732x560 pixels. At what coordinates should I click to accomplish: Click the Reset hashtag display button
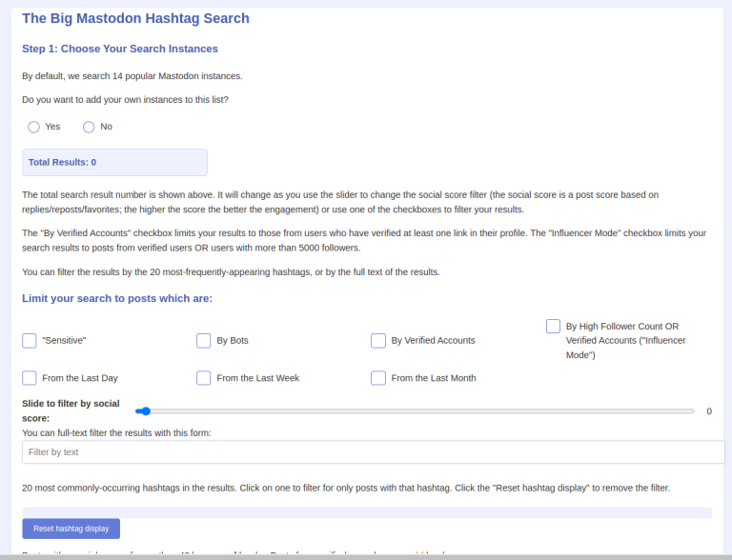coord(71,529)
